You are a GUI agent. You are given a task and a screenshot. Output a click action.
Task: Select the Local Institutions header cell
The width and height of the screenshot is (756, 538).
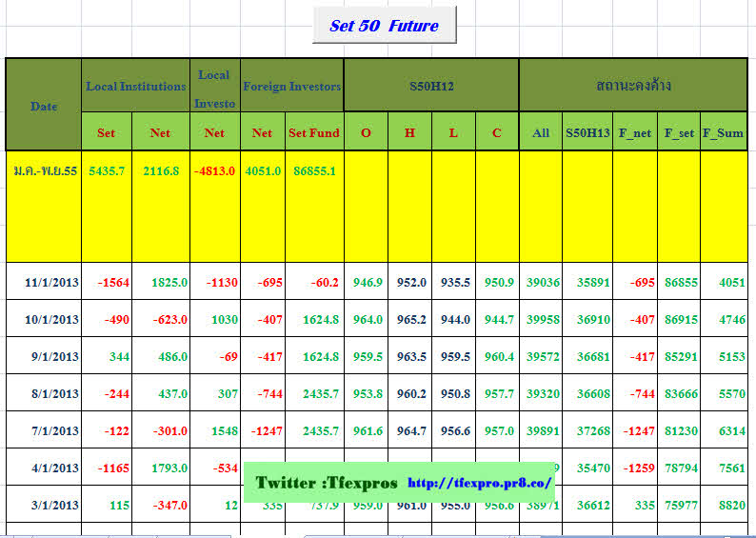click(136, 87)
